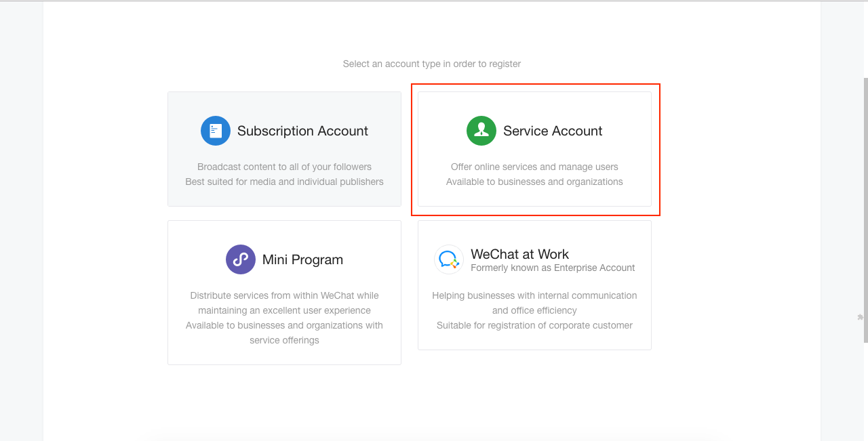Click 'Broadcast content to all of your followers'
Screen dimensions: 868x441
point(284,167)
